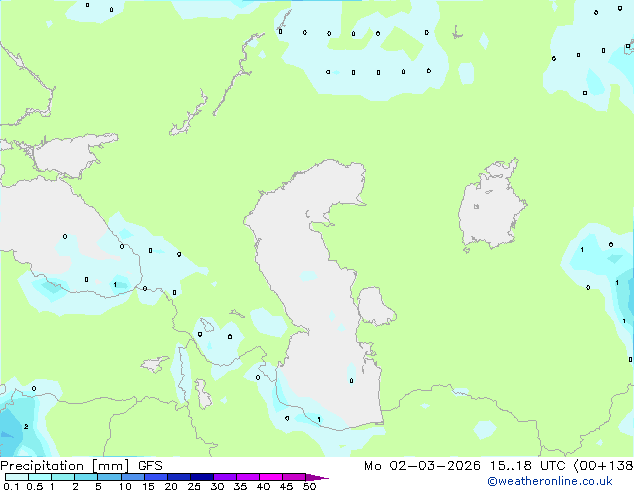634x490 pixels.
Task: Open the weatheronline.co.uk copyright link
Action: click(550, 481)
